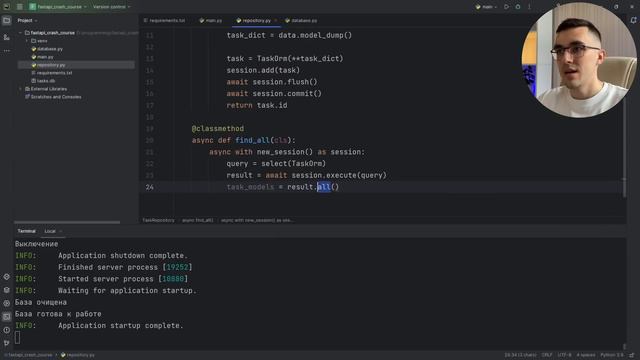The height and width of the screenshot is (360, 640).
Task: Click process id 19252 in terminal
Action: pyautogui.click(x=177, y=267)
